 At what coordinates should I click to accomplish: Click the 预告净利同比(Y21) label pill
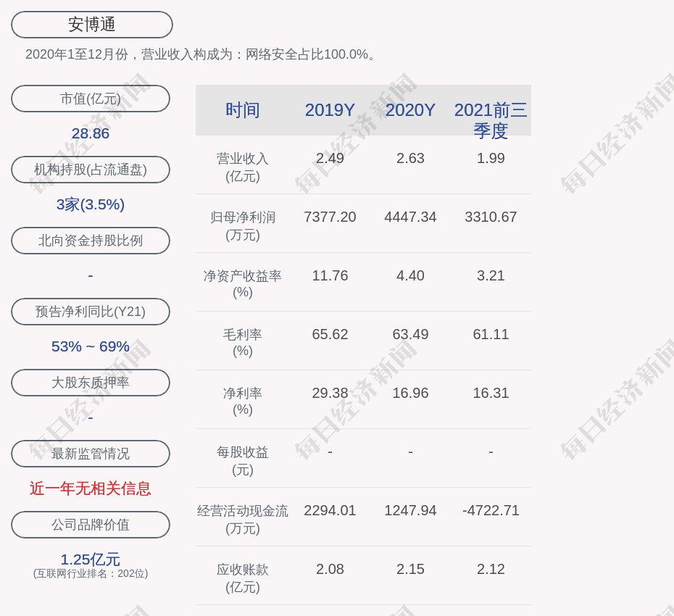click(91, 311)
